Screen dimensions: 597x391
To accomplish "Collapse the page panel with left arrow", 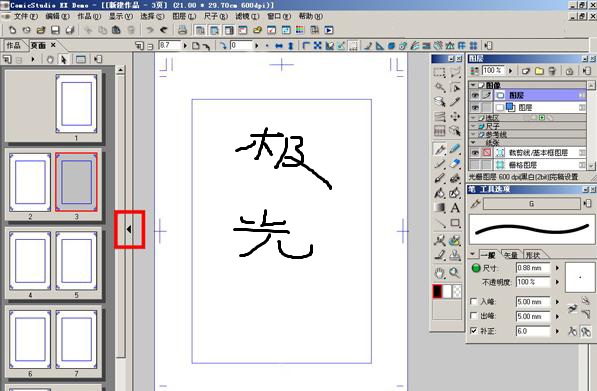I will [129, 229].
